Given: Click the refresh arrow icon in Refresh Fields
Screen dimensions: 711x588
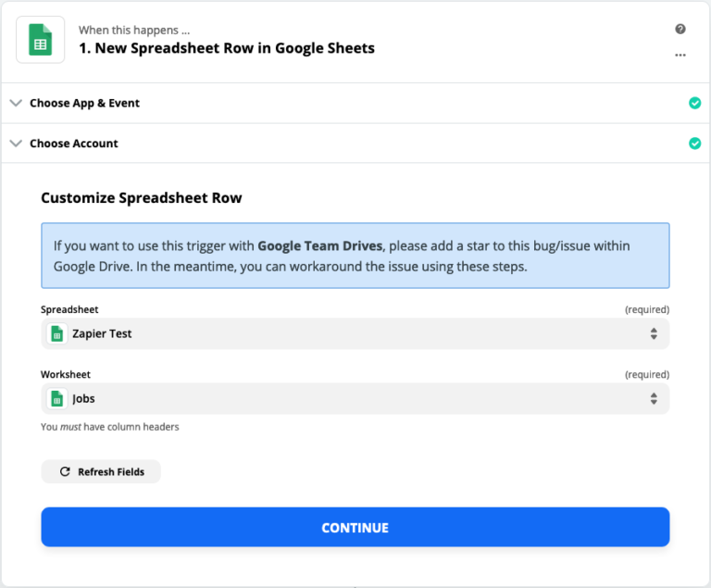Looking at the screenshot, I should 65,472.
